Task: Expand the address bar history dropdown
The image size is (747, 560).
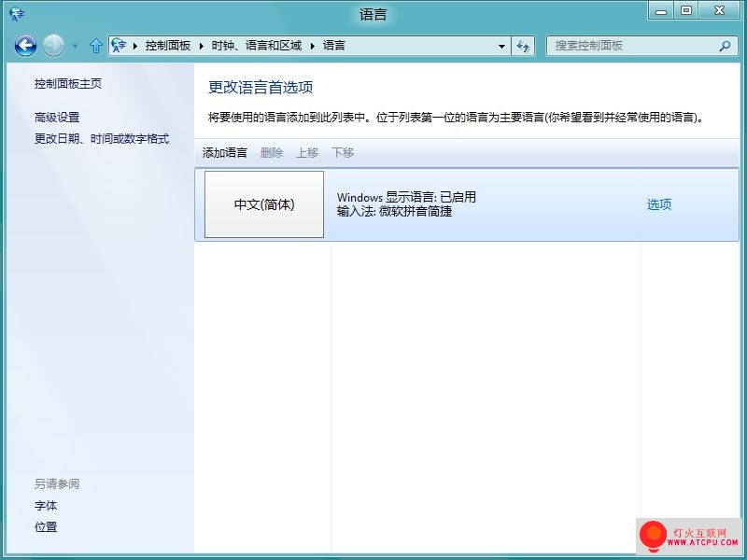Action: [x=501, y=46]
